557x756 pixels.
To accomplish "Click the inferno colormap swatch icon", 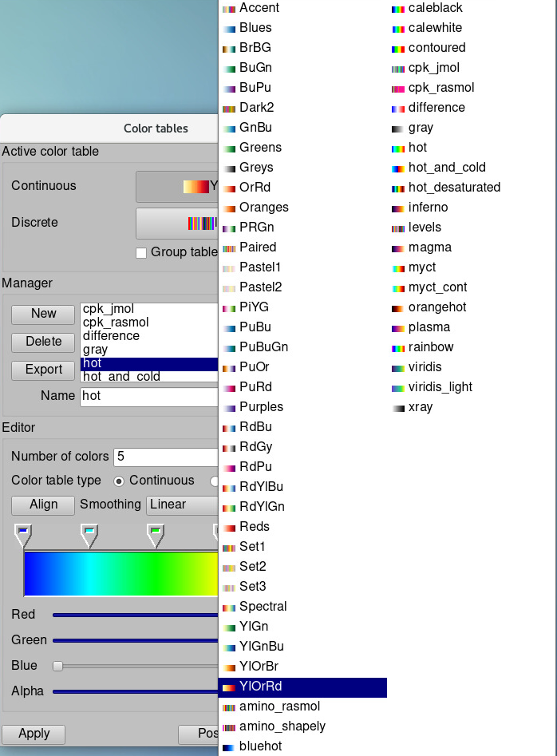I will pyautogui.click(x=397, y=208).
